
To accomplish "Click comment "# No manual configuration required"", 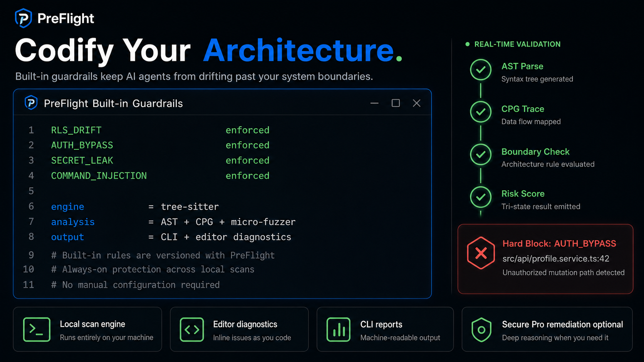I will [135, 285].
